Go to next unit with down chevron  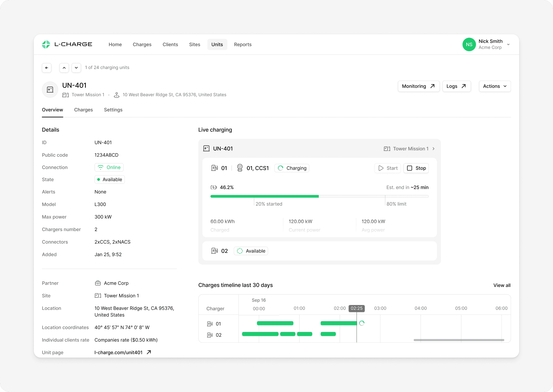coord(76,68)
